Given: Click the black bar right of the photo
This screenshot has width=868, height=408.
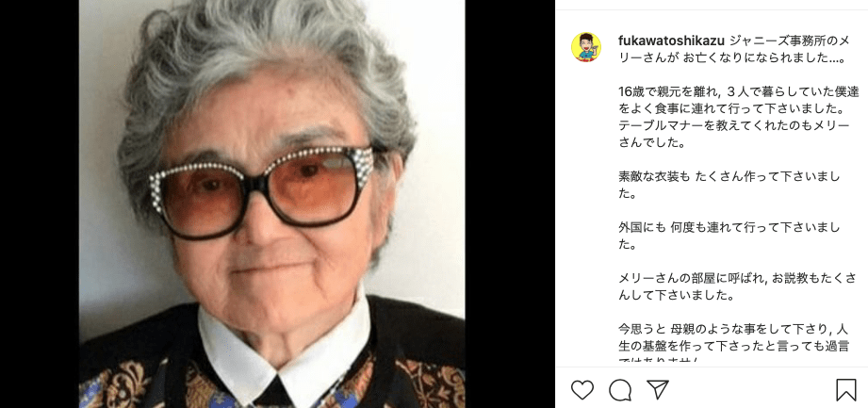Looking at the screenshot, I should point(510,204).
